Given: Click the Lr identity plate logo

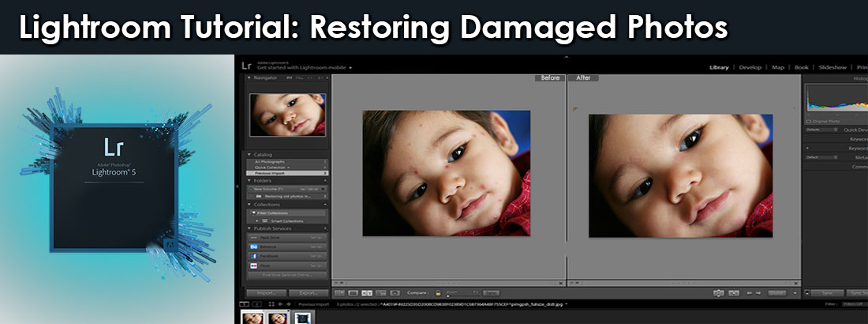Looking at the screenshot, I should [x=246, y=66].
